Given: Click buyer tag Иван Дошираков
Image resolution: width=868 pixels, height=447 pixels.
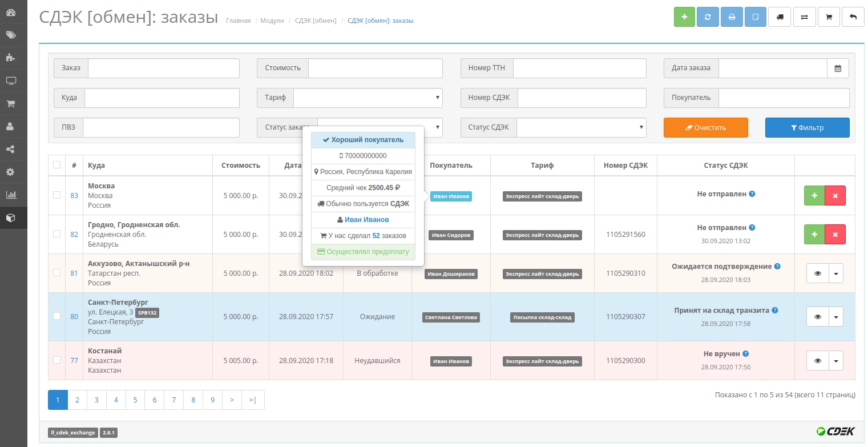Looking at the screenshot, I should (x=451, y=273).
